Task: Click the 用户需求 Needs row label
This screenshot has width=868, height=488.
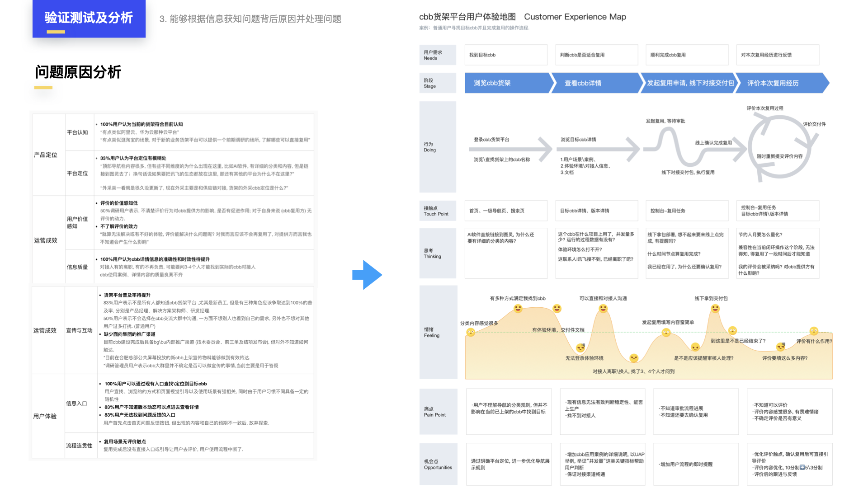Action: coord(438,55)
